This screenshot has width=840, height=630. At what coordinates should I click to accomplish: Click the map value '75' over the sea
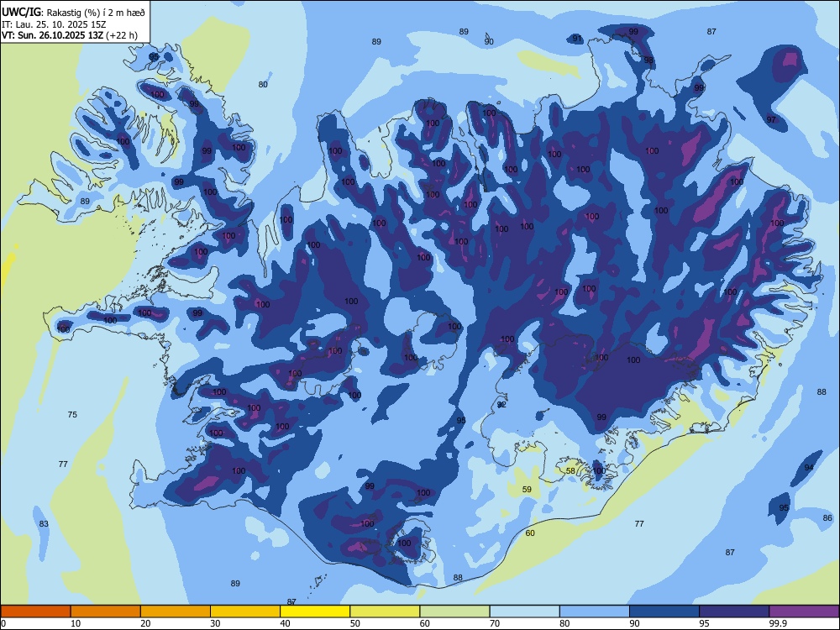[72, 414]
